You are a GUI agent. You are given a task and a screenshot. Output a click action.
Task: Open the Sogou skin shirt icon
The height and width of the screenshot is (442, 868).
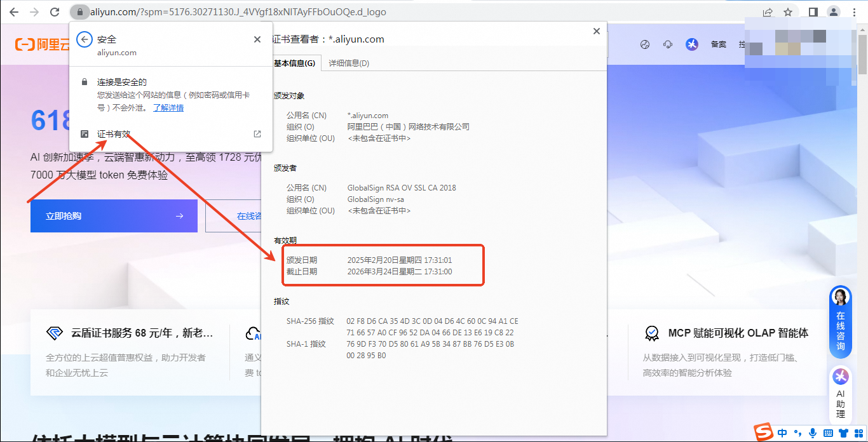(x=843, y=433)
